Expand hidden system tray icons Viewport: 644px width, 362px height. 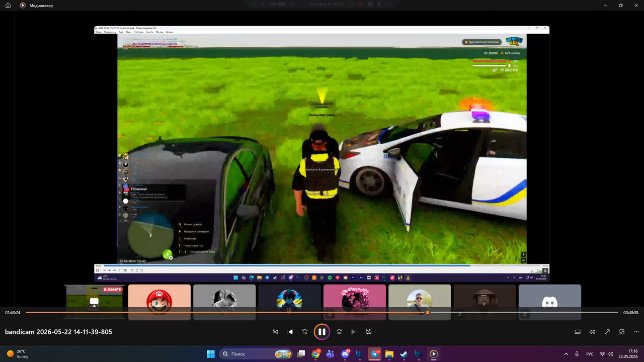pyautogui.click(x=566, y=354)
